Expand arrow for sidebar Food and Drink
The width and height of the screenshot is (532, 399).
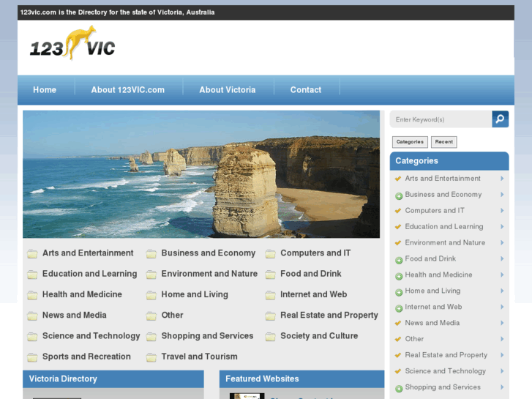point(502,258)
